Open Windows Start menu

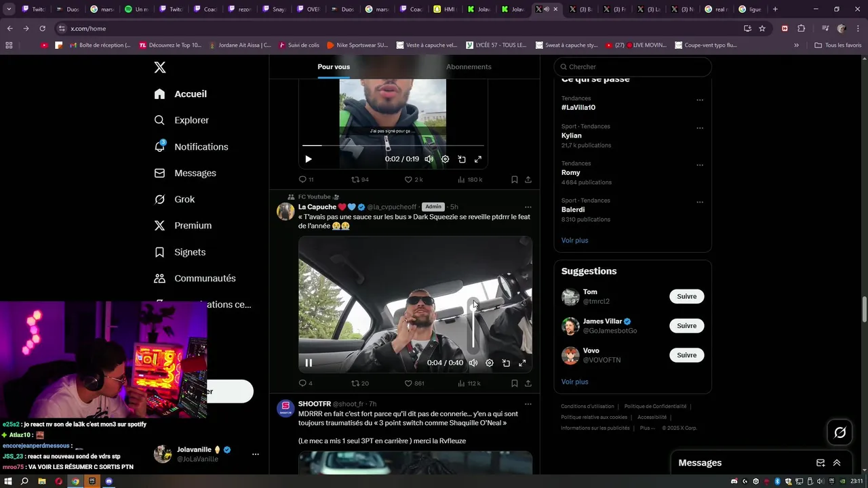click(x=8, y=481)
